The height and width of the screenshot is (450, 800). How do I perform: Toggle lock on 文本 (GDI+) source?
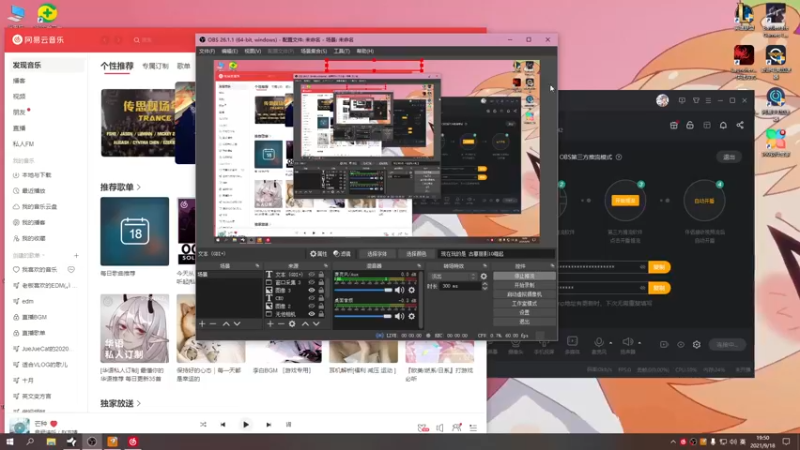321,274
